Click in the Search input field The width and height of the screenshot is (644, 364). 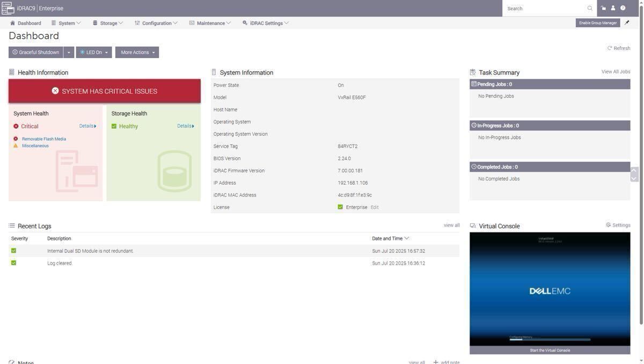tap(545, 8)
